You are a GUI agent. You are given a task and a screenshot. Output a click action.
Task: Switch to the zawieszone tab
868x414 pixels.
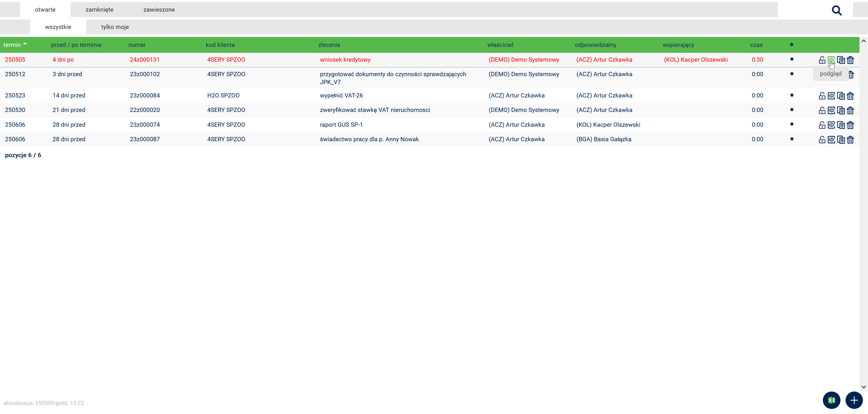159,9
